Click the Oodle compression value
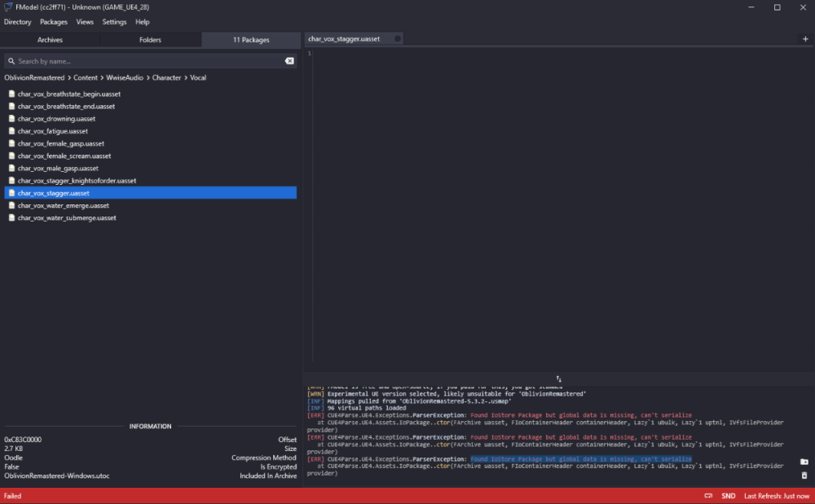Viewport: 815px width, 504px height. [x=14, y=458]
